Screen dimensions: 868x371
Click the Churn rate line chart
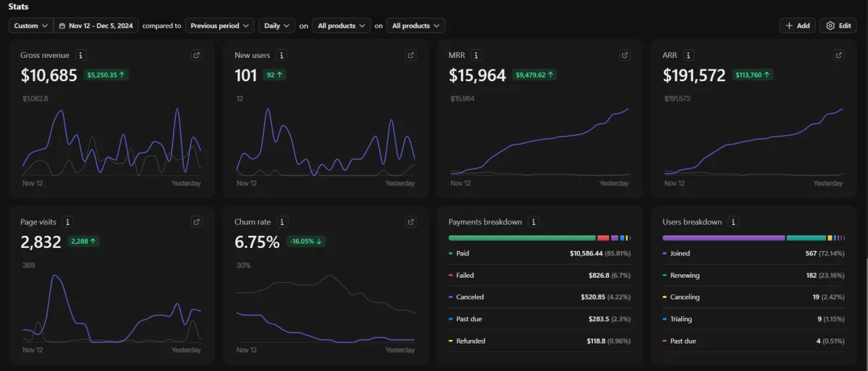325,307
